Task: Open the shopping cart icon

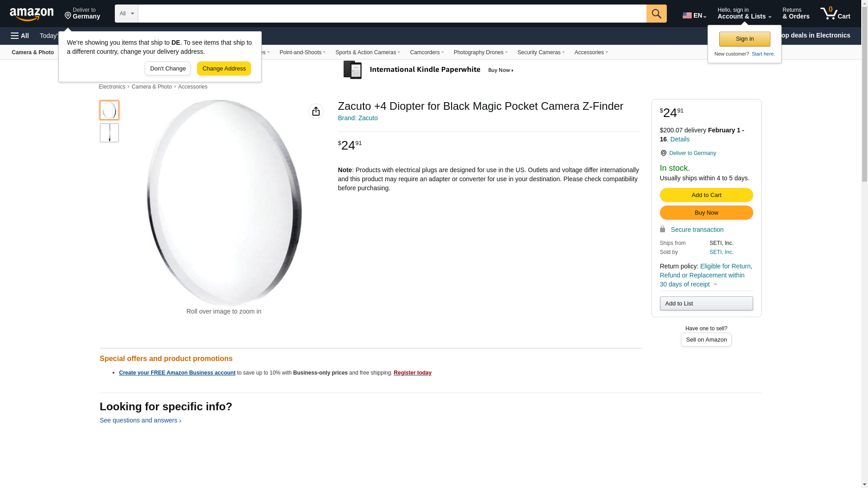Action: pyautogui.click(x=835, y=14)
